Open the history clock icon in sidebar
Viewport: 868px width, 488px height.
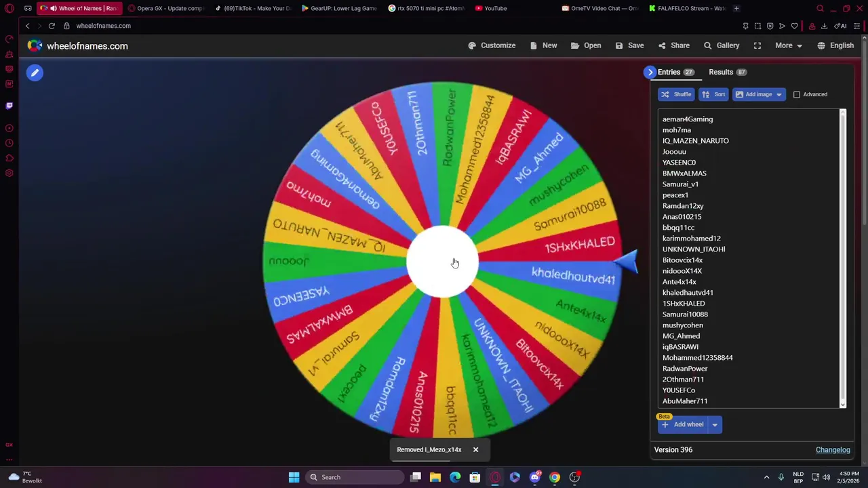pos(9,143)
